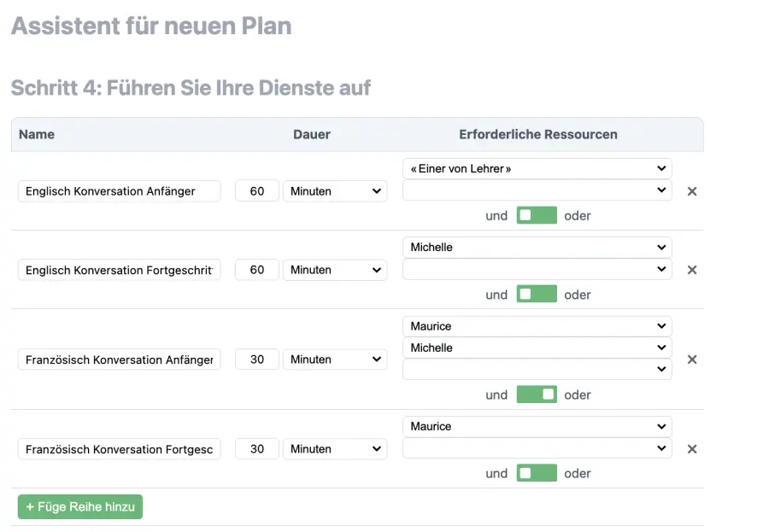Click the Französisch Konversation Fortgeschritten name field

tap(119, 448)
